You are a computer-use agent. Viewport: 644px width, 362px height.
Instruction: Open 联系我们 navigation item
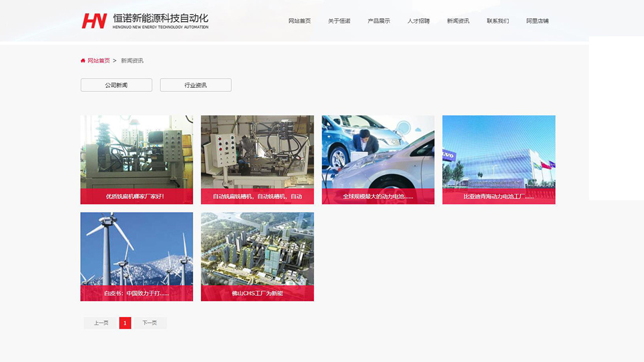pyautogui.click(x=498, y=21)
